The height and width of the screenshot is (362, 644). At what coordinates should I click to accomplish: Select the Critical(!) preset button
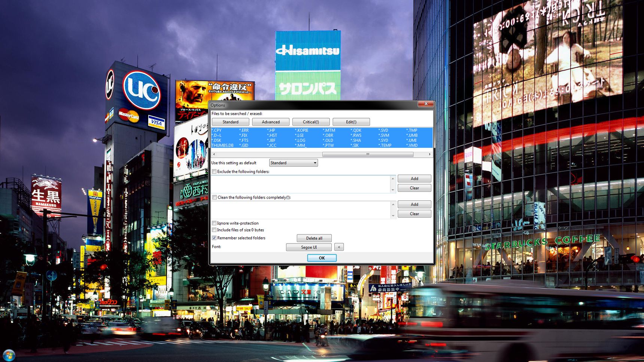coord(311,122)
